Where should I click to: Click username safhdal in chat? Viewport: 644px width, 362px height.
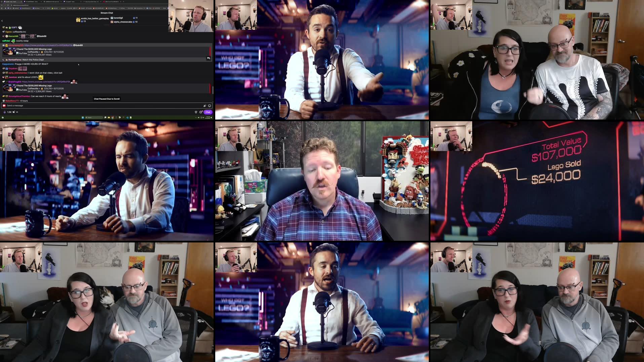[x=6, y=41]
